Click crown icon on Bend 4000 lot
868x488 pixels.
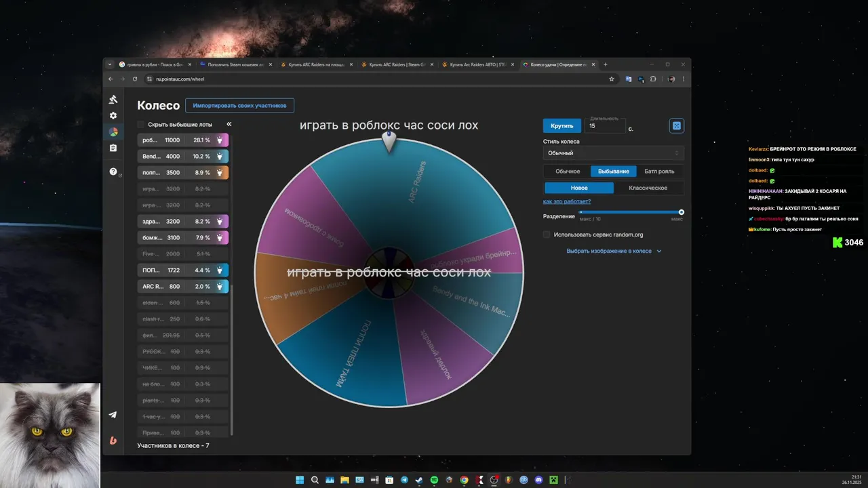tap(220, 157)
